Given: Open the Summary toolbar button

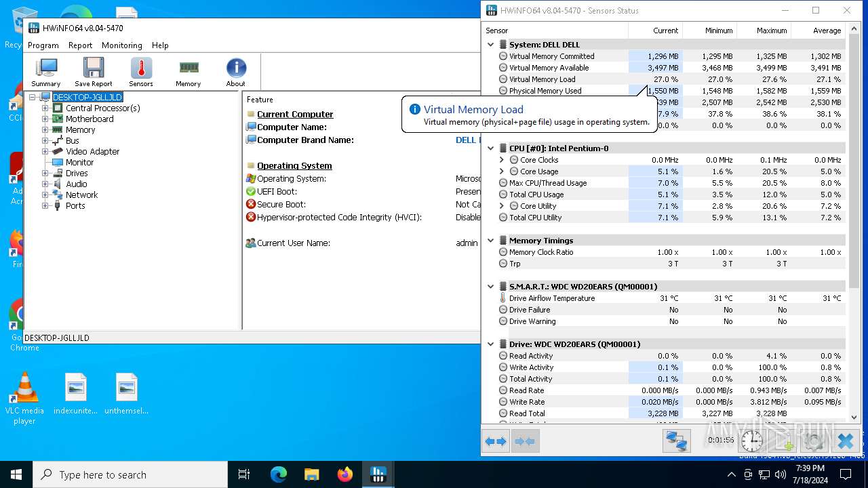Looking at the screenshot, I should click(46, 73).
